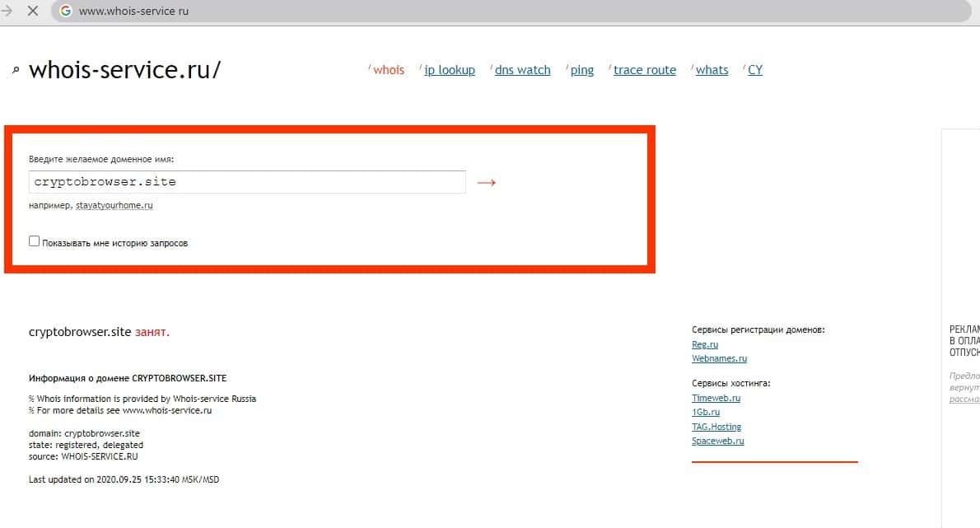Open the trace route menu item
980x528 pixels.
click(x=644, y=70)
